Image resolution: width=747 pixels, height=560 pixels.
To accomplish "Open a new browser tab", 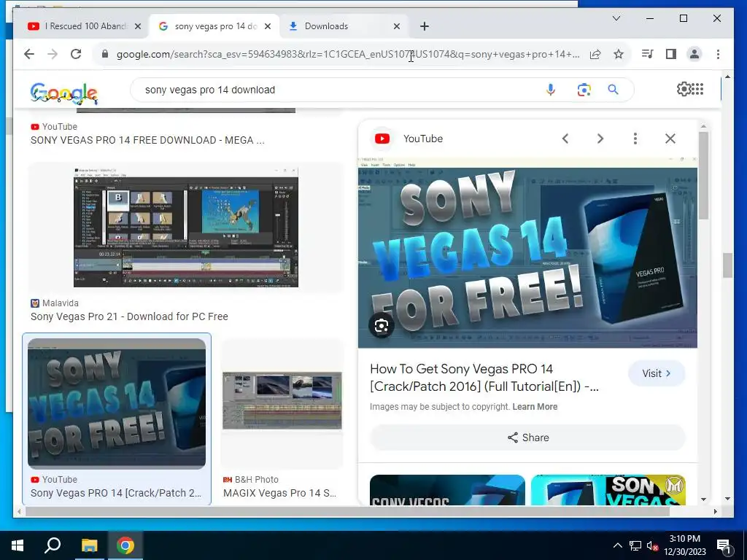I will tap(425, 26).
